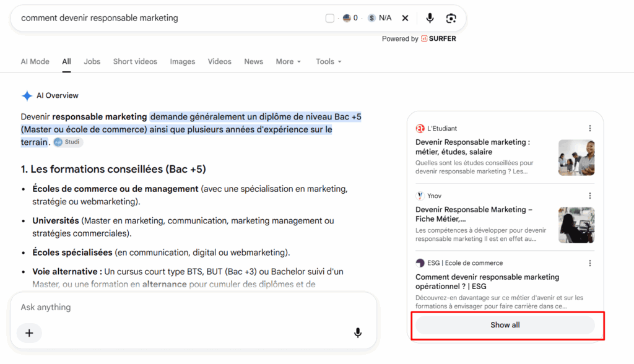The image size is (634, 364).
Task: Click the Ynov site favicon
Action: point(420,196)
